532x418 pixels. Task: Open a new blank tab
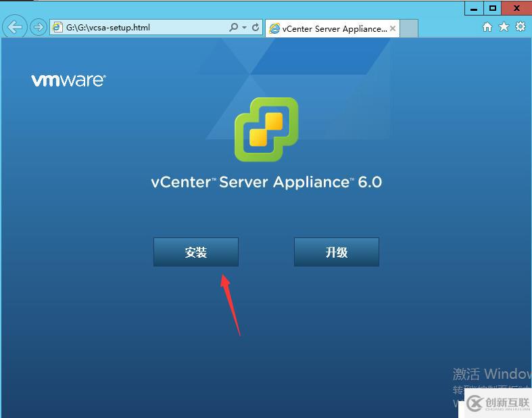[409, 28]
